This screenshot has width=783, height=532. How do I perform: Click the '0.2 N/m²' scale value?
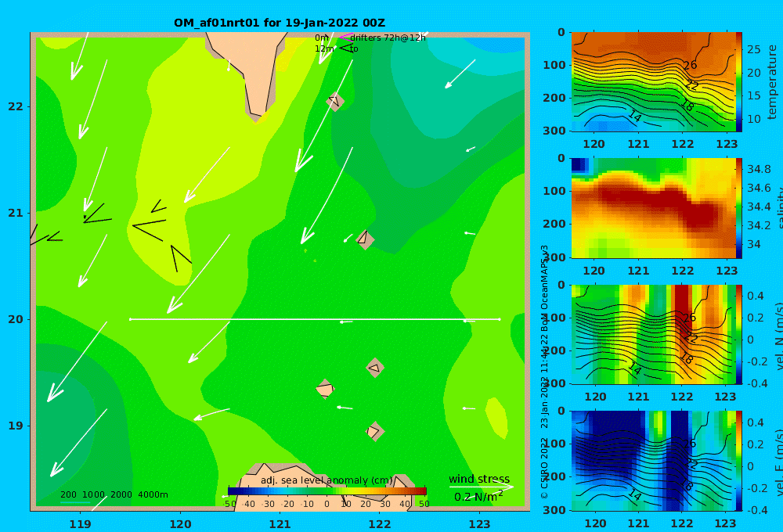[478, 497]
